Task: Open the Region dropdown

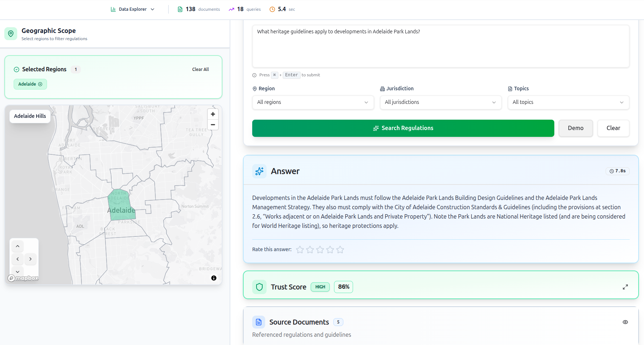Action: (x=313, y=102)
